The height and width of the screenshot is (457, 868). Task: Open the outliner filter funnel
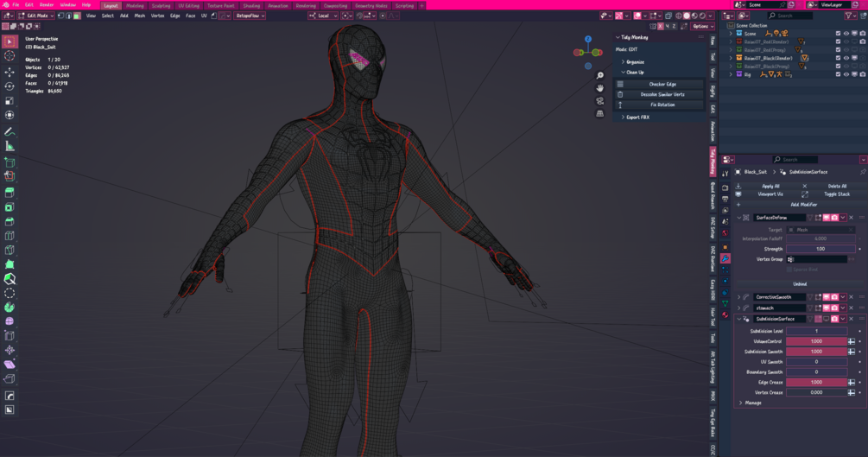pos(850,16)
